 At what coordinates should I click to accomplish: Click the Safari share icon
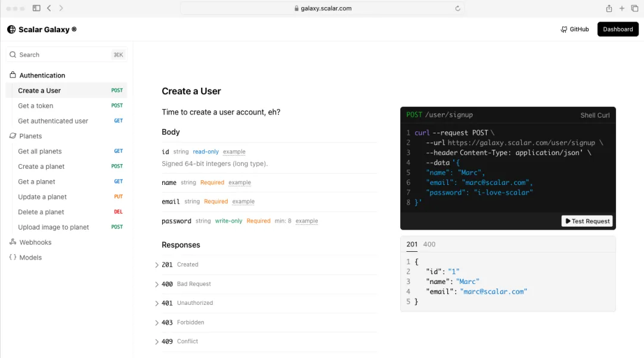pyautogui.click(x=609, y=8)
